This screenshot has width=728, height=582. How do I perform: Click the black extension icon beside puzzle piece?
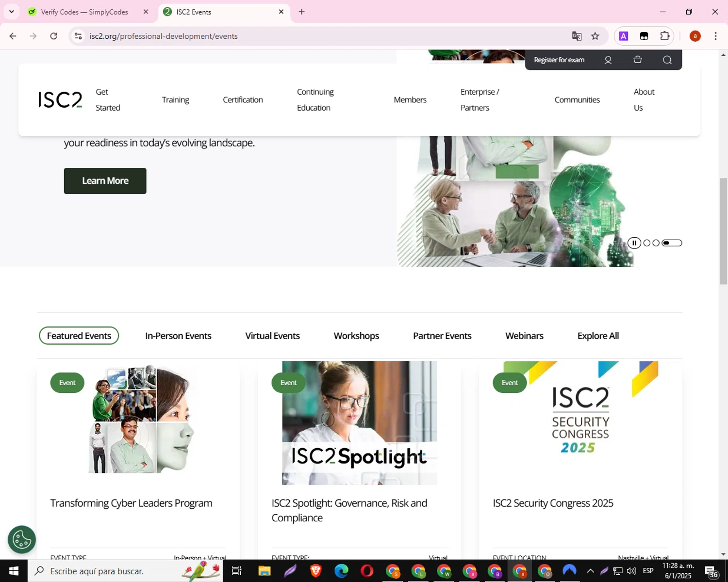(x=644, y=36)
